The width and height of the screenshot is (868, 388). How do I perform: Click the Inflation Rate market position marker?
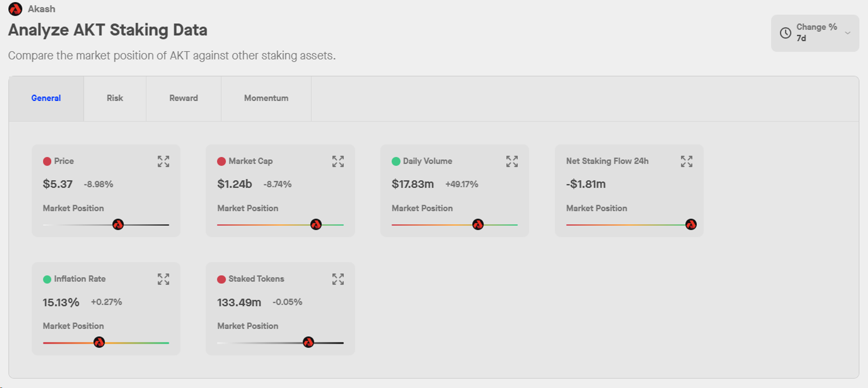click(99, 342)
